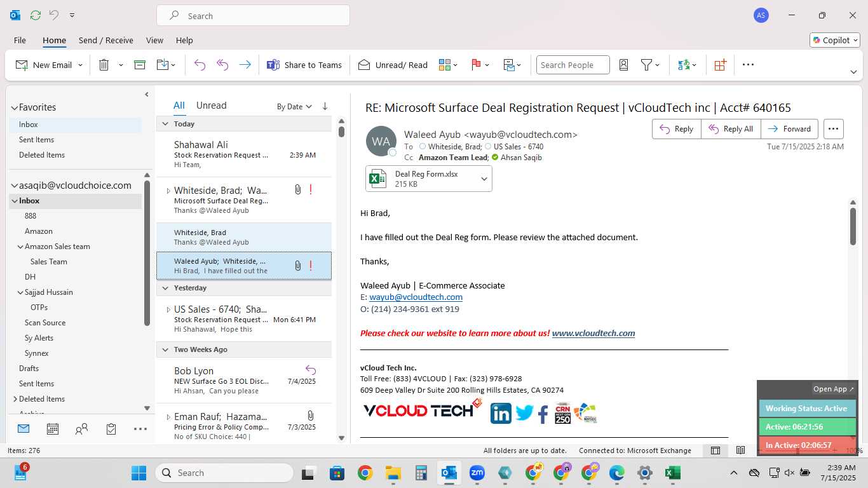
Task: Click the Search People field
Action: point(573,65)
